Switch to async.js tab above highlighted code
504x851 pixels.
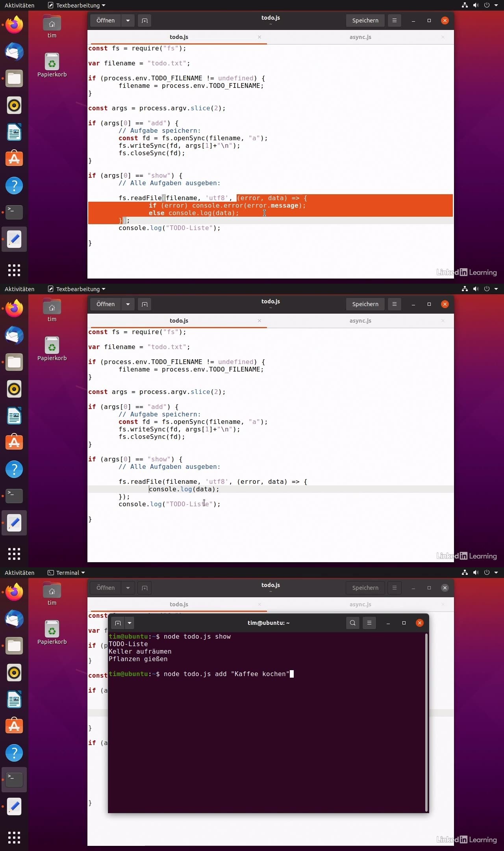pyautogui.click(x=360, y=37)
